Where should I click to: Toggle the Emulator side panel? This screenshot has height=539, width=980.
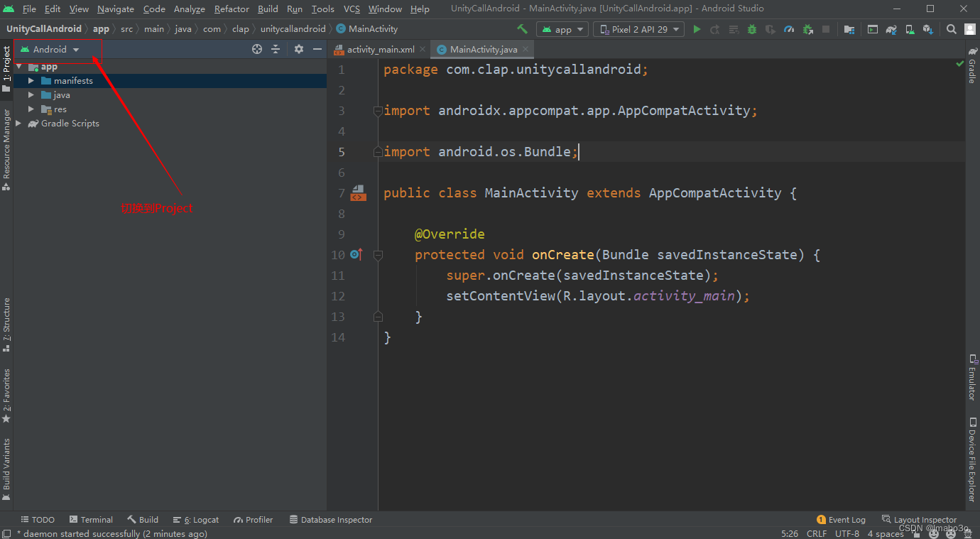(972, 376)
